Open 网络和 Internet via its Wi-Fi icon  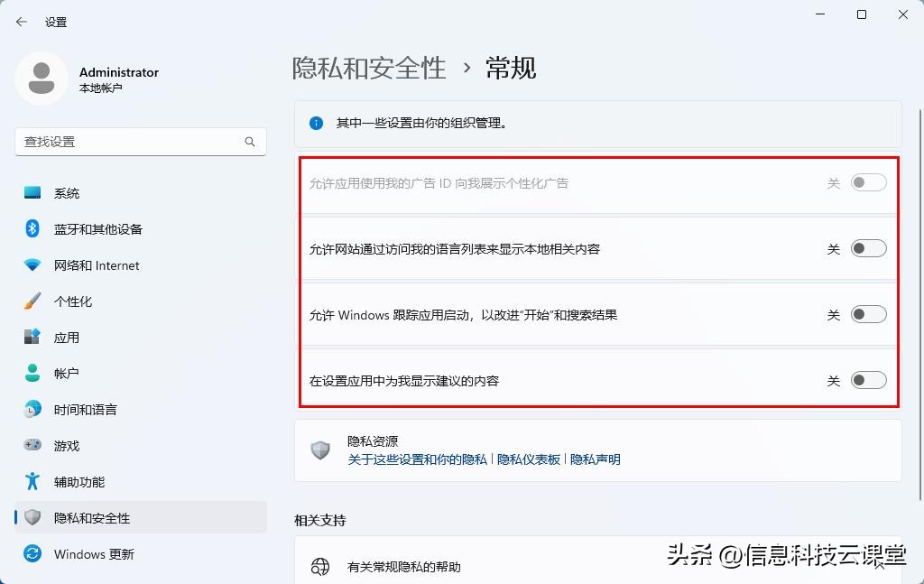point(31,264)
